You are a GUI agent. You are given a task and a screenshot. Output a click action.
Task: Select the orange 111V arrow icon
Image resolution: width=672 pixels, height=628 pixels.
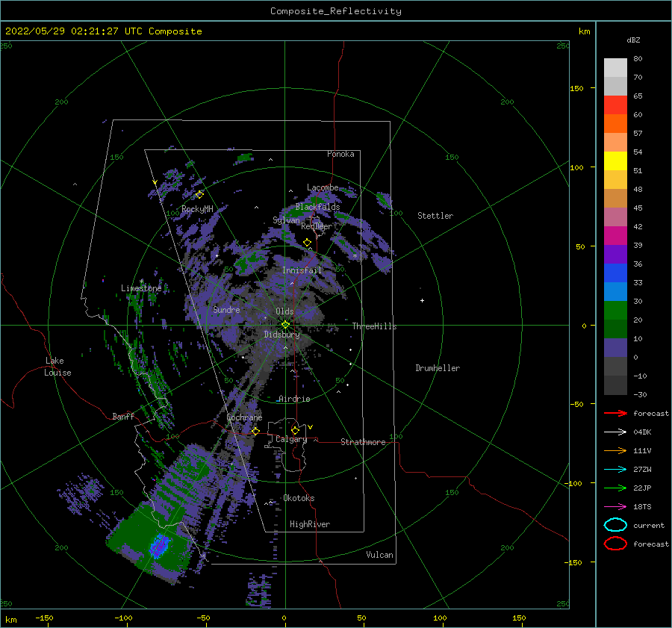pos(615,450)
